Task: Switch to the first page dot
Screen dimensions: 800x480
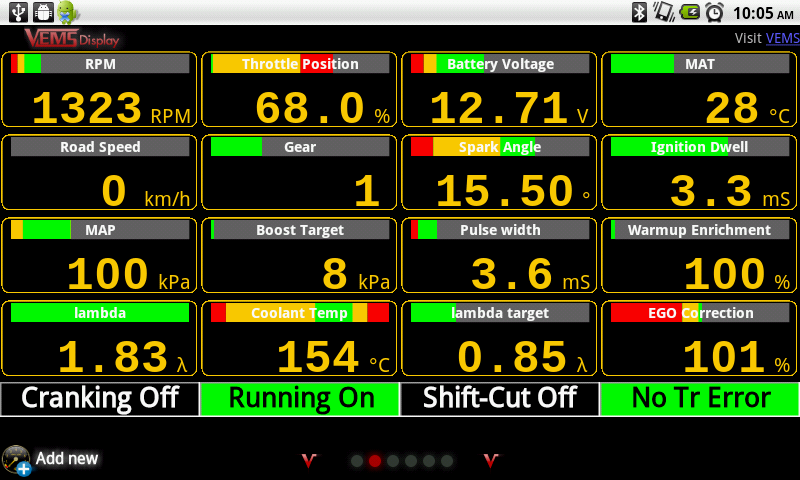Action: [x=357, y=461]
